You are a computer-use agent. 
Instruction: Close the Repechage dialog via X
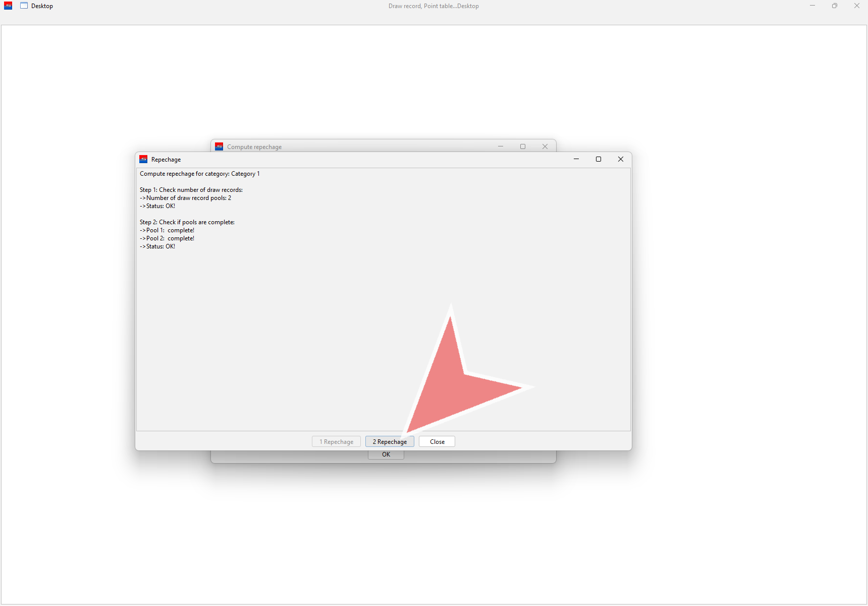(x=621, y=159)
